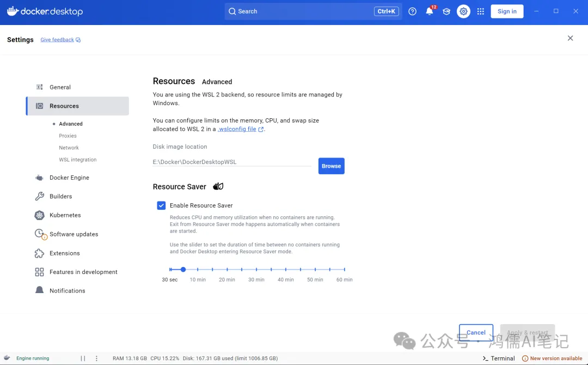Image resolution: width=588 pixels, height=365 pixels.
Task: Open Notifications settings section
Action: pos(78,291)
